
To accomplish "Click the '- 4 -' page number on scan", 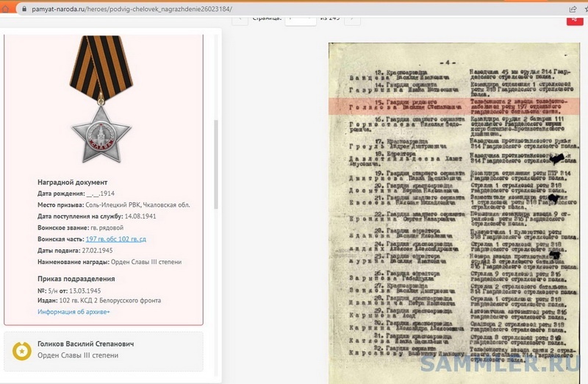I will click(447, 63).
